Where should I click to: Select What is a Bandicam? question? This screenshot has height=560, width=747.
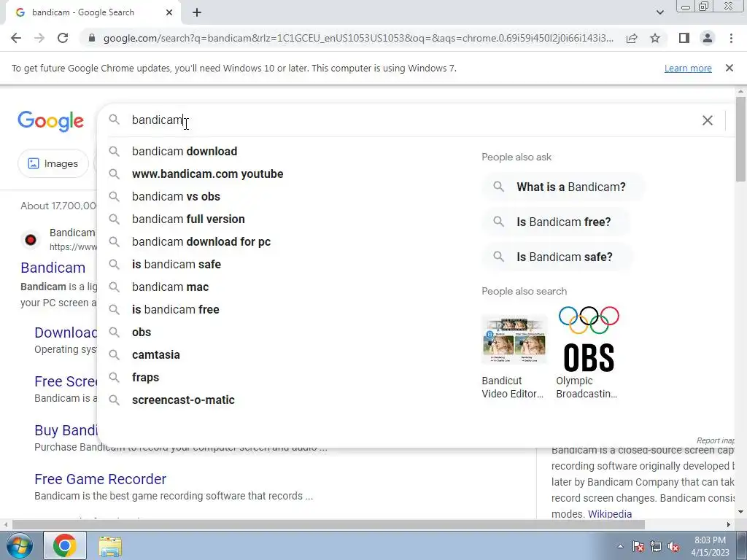tap(563, 187)
